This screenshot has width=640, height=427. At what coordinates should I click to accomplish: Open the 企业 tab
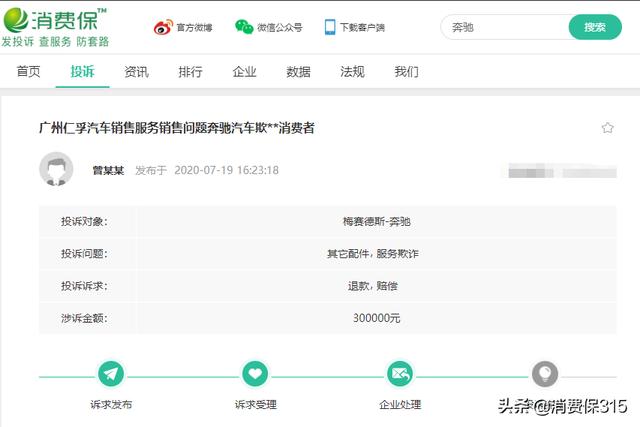pos(244,71)
